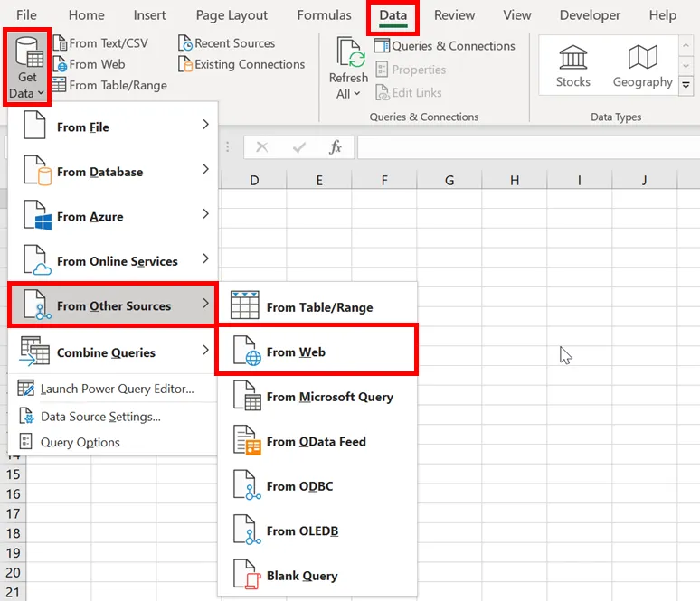Switch to the Help tab

(x=663, y=15)
